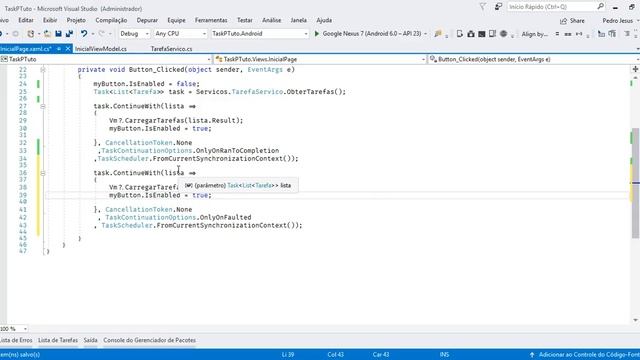Start debugging with green play arrow
640x360 pixels.
click(x=317, y=33)
